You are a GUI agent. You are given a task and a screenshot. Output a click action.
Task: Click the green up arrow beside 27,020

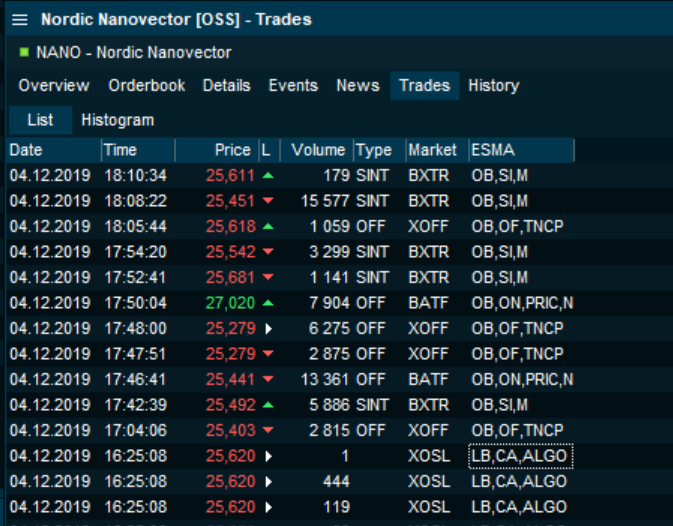(268, 303)
